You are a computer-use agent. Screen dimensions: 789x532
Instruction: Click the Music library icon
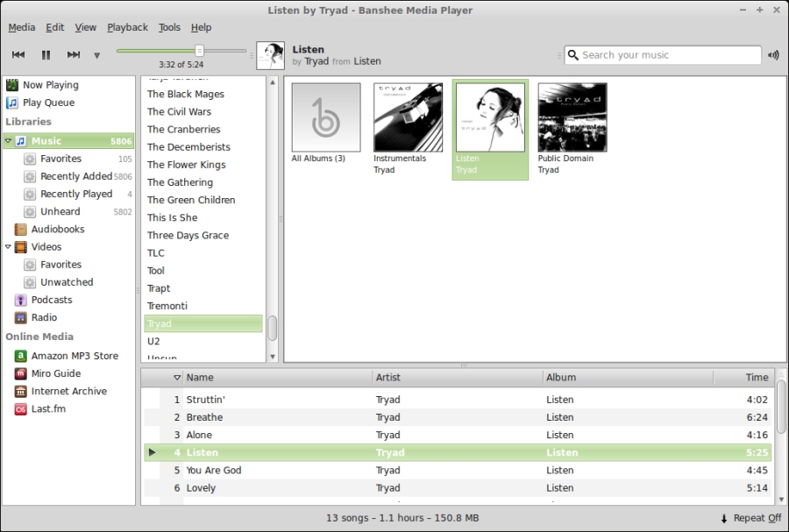(21, 141)
